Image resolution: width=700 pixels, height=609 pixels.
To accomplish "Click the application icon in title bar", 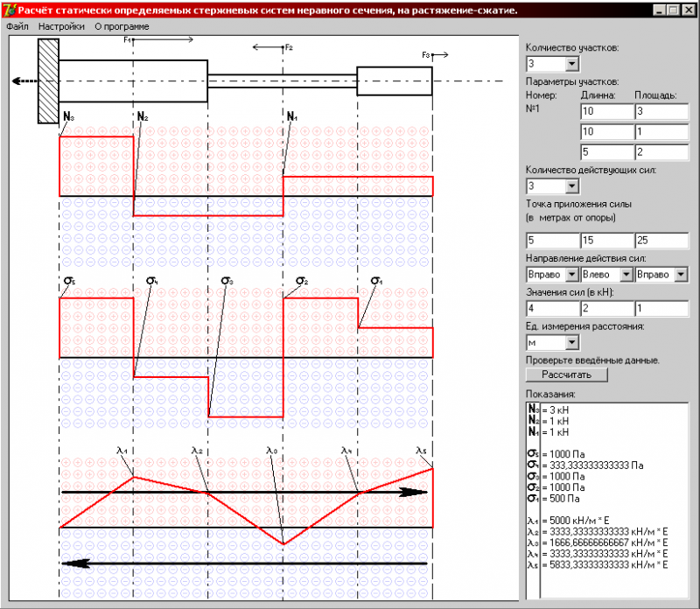I will coord(10,10).
